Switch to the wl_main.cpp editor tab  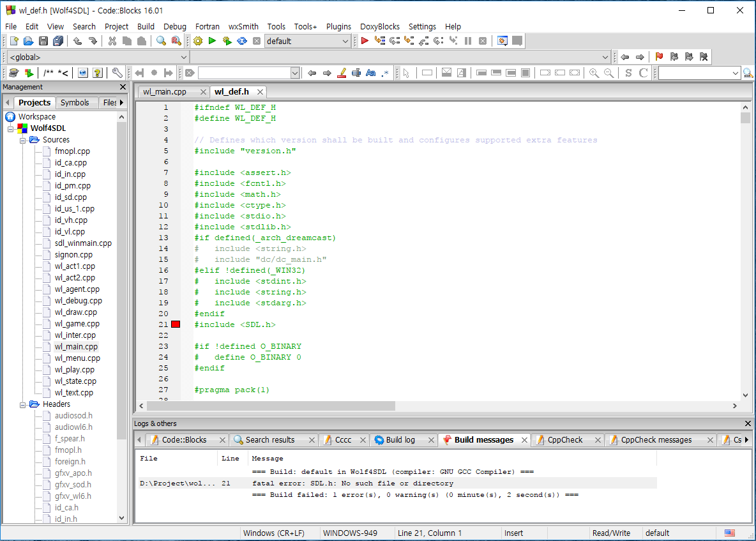[165, 91]
